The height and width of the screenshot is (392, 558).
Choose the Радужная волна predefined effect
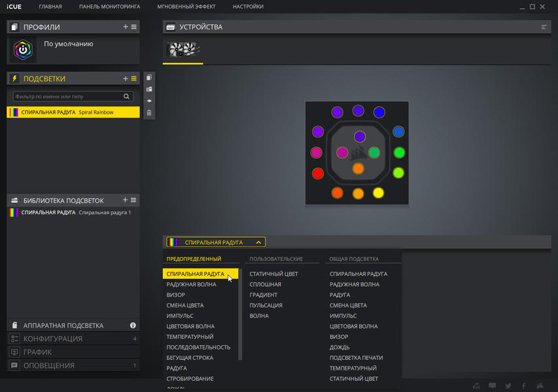coord(191,284)
